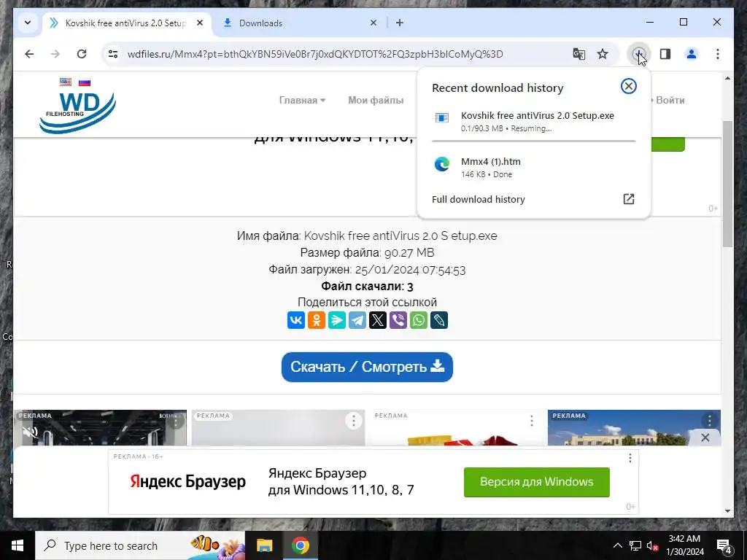Open options menu on Yandex Browser banner
Screen dimensions: 747x560
pyautogui.click(x=630, y=458)
